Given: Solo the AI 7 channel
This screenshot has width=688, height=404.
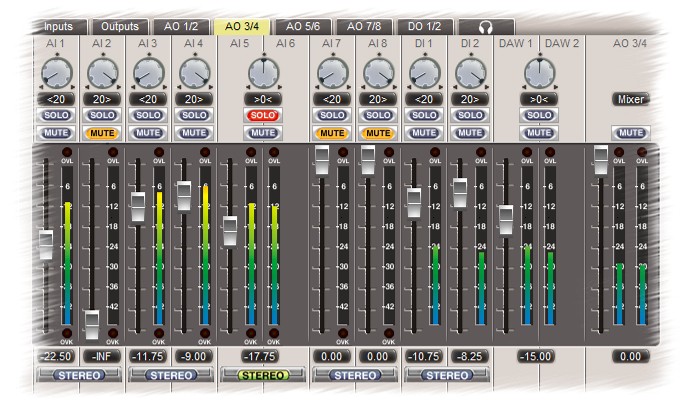Looking at the screenshot, I should click(x=332, y=115).
